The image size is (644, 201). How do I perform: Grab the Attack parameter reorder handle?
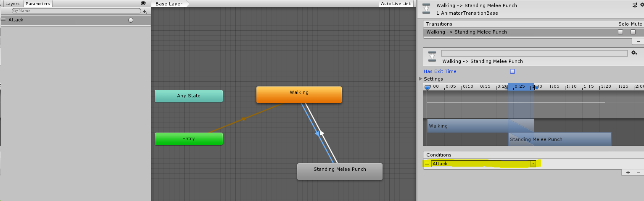point(4,20)
